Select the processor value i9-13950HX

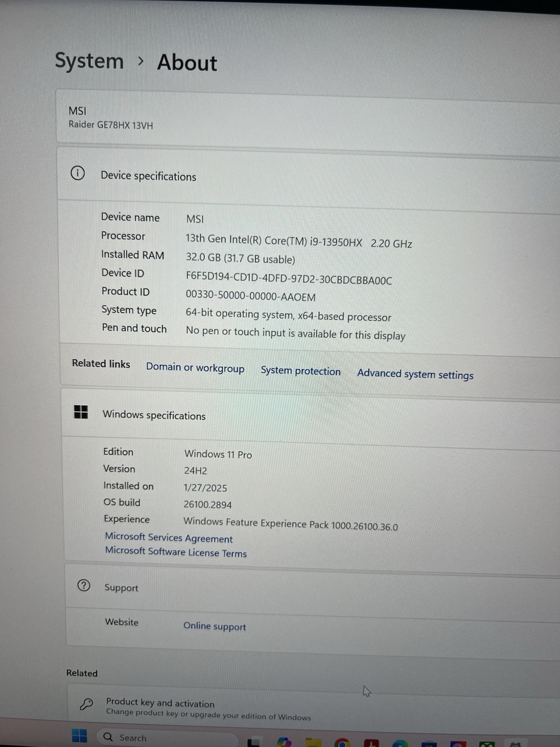pos(299,241)
